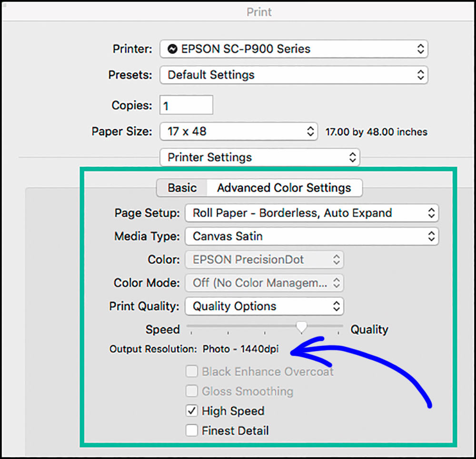This screenshot has height=459, width=476.
Task: Toggle the Black Enhance Overcoat checkbox
Action: click(x=192, y=371)
